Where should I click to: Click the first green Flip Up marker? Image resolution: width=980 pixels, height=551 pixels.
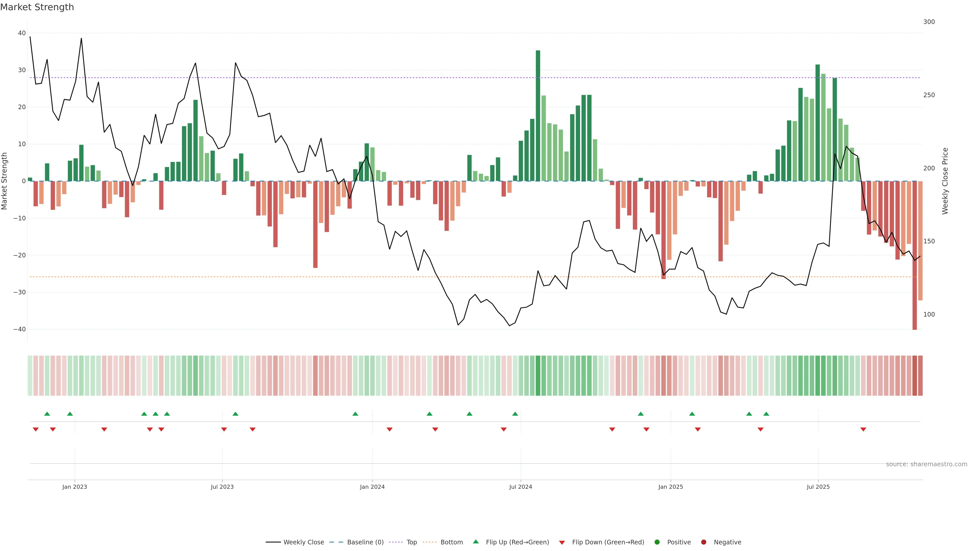pyautogui.click(x=47, y=414)
